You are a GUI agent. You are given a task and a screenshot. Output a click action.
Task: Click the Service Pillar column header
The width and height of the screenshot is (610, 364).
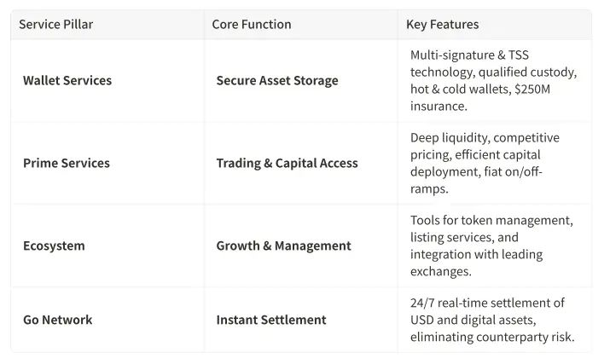click(x=56, y=25)
